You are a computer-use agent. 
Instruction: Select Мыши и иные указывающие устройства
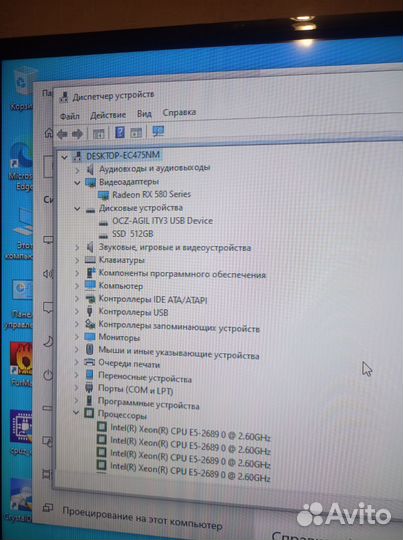[x=178, y=352]
